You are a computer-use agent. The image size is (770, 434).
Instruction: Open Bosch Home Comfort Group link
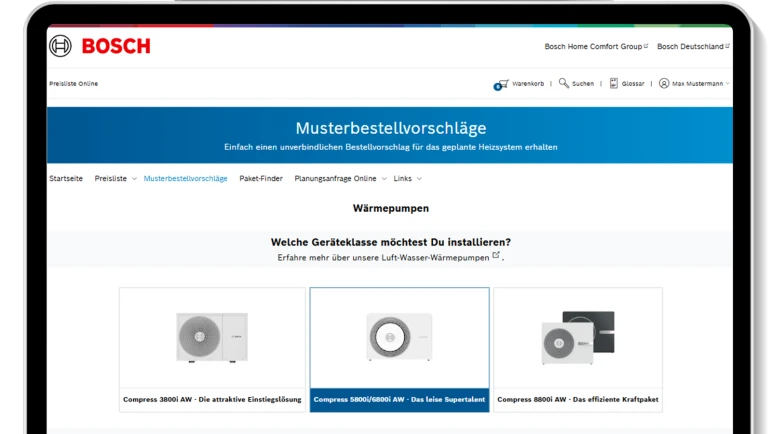[x=593, y=47]
